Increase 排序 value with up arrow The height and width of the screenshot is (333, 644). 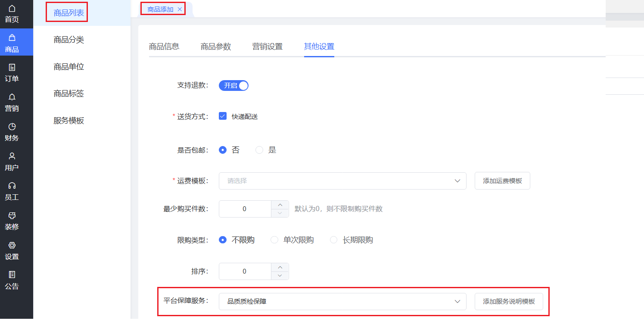point(280,267)
